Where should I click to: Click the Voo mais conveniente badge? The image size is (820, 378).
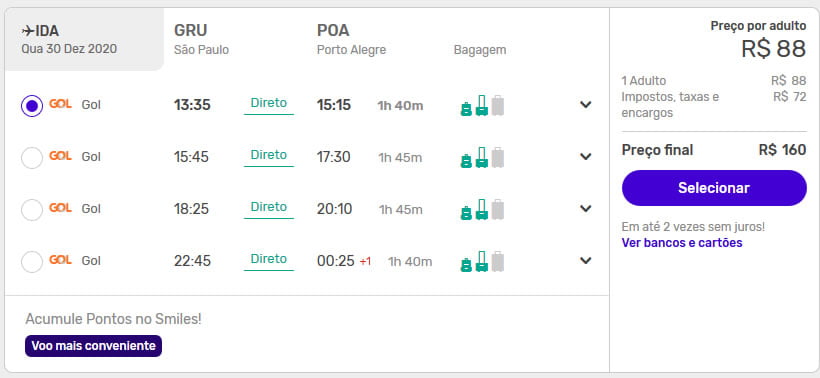(94, 346)
